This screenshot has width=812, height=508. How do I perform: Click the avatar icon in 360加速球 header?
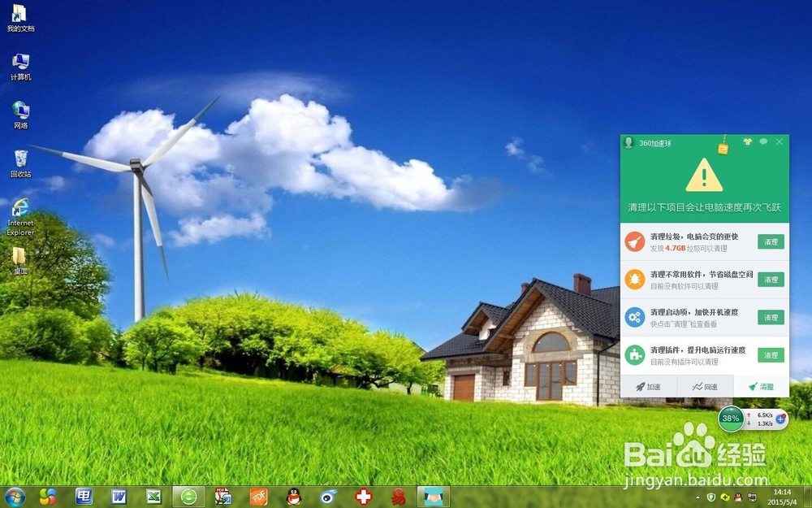coord(628,142)
